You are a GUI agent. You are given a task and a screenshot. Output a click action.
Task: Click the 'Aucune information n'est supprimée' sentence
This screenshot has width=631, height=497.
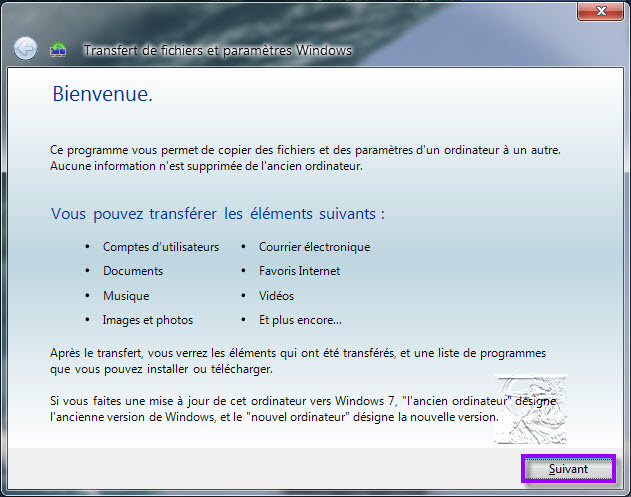tap(205, 166)
